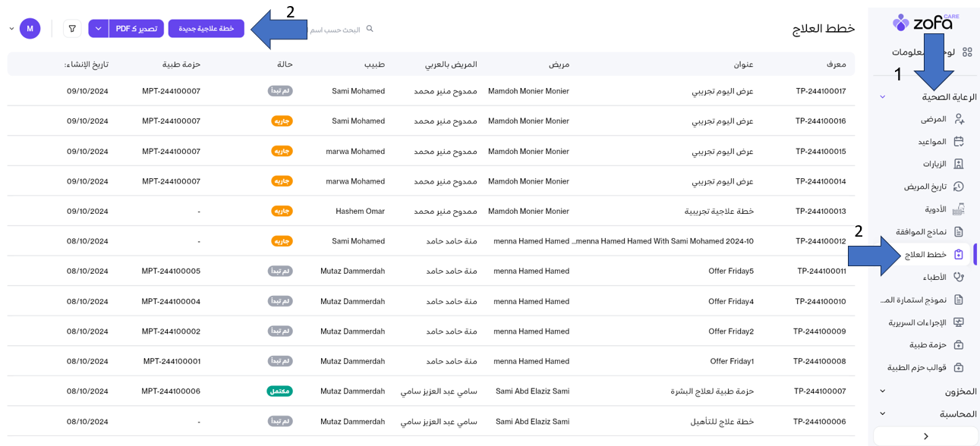
Task: Select the Medications (الأدوية) sidebar icon
Action: point(959,209)
